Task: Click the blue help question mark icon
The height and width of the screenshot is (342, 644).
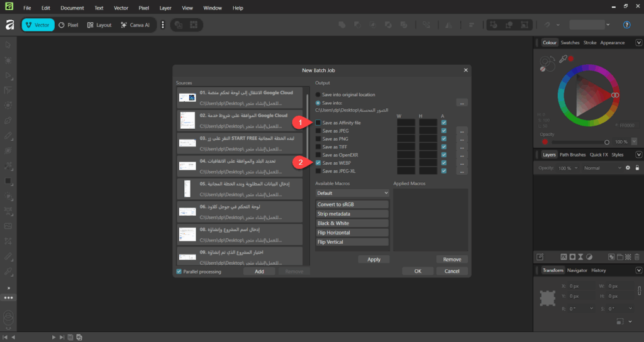Action: click(x=626, y=25)
